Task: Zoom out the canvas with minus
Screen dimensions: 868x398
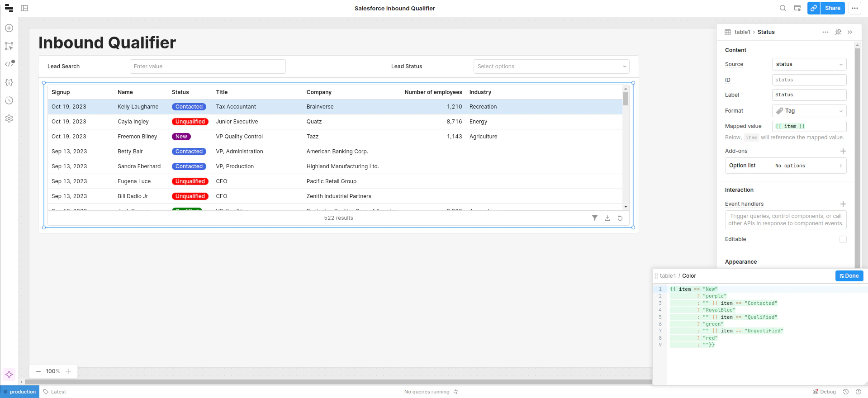Action: (38, 371)
